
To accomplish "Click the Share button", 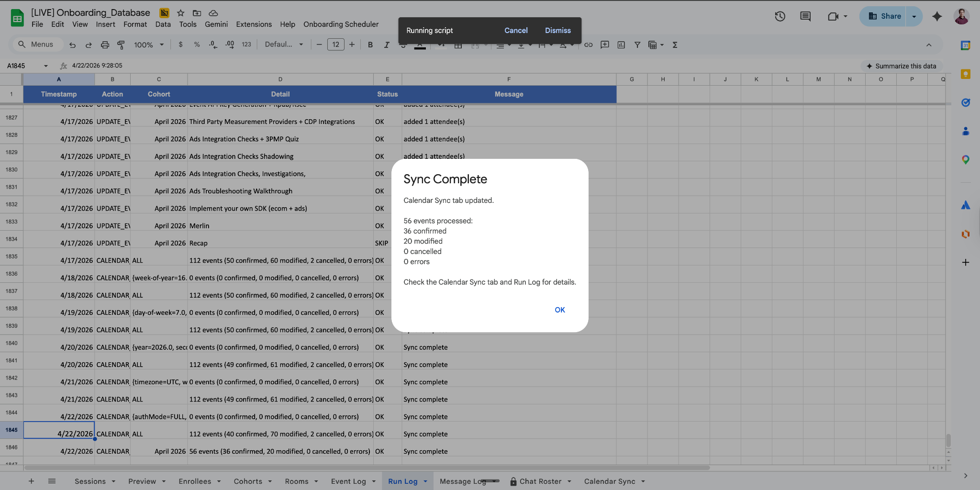I will [x=885, y=16].
